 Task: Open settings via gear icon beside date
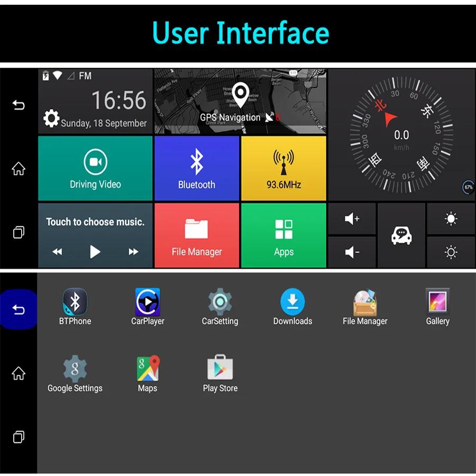click(51, 118)
